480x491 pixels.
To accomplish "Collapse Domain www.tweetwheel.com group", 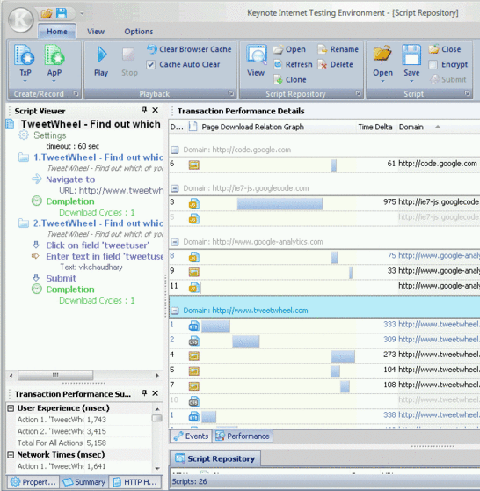I will (x=175, y=311).
